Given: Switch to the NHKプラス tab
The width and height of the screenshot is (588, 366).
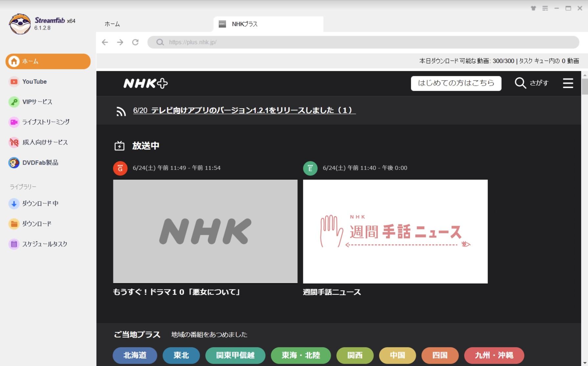Looking at the screenshot, I should [268, 24].
